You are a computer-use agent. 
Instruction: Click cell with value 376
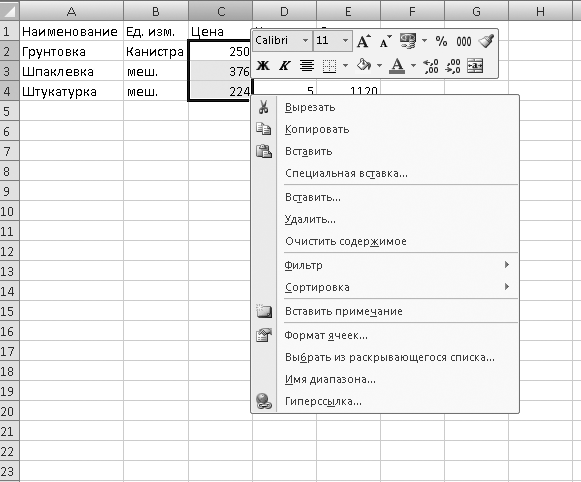pos(220,72)
